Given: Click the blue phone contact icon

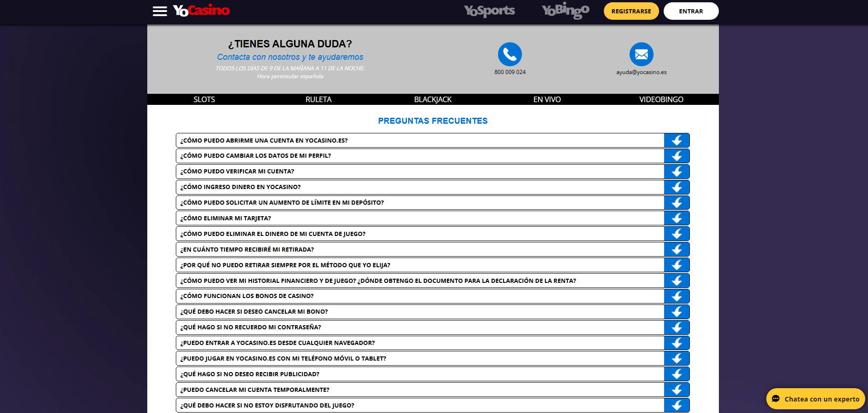Looking at the screenshot, I should point(509,54).
